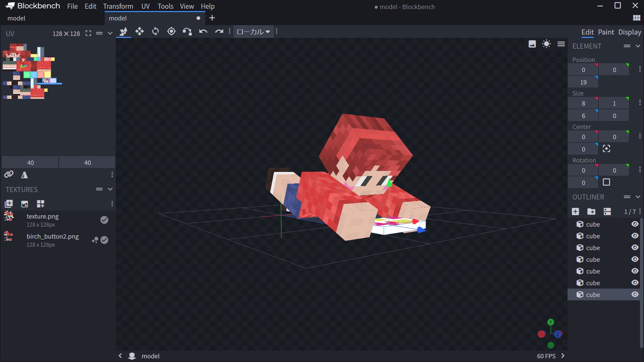Viewport: 644px width, 362px height.
Task: Hide the first cube in Outliner
Action: point(635,224)
